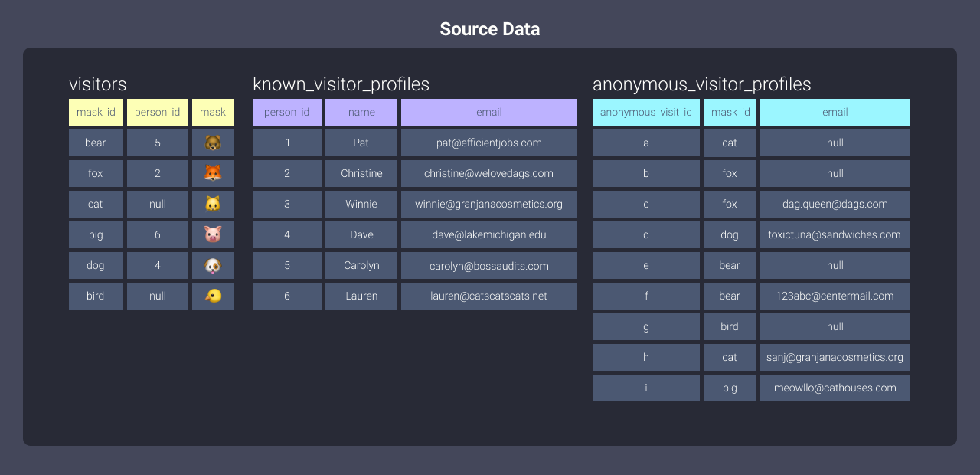Click the dog mask emoji icon
This screenshot has width=980, height=475.
[212, 265]
